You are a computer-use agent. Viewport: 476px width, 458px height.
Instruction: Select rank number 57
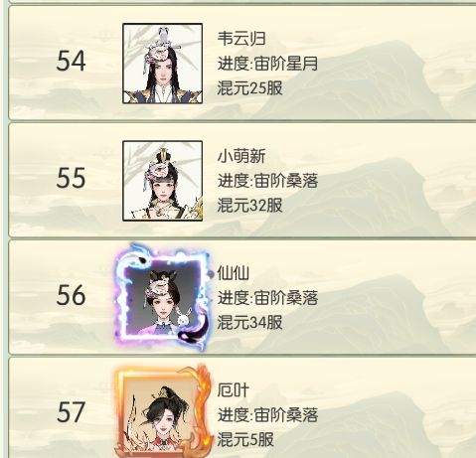71,412
